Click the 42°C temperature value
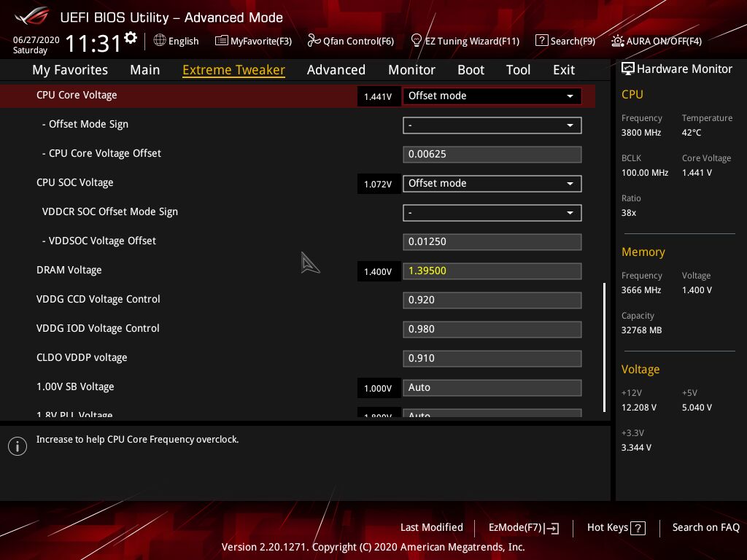The width and height of the screenshot is (747, 560). click(x=692, y=133)
